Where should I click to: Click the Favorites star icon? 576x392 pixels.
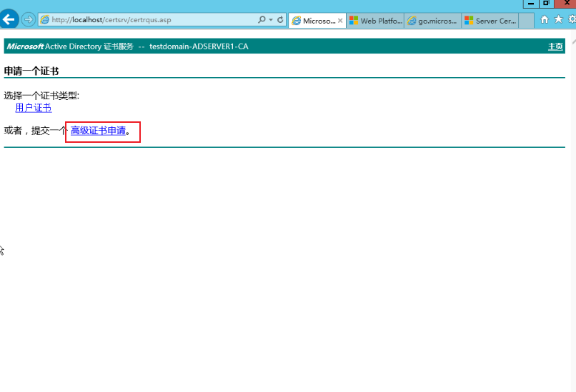point(558,19)
